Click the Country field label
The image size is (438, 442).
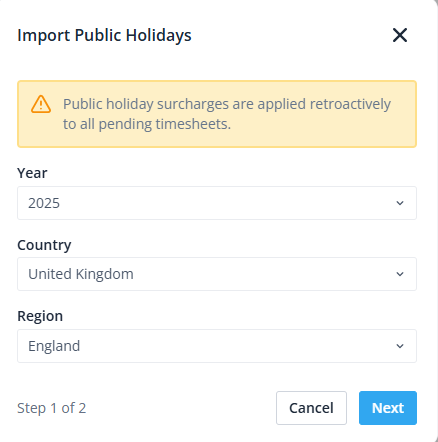(x=44, y=245)
